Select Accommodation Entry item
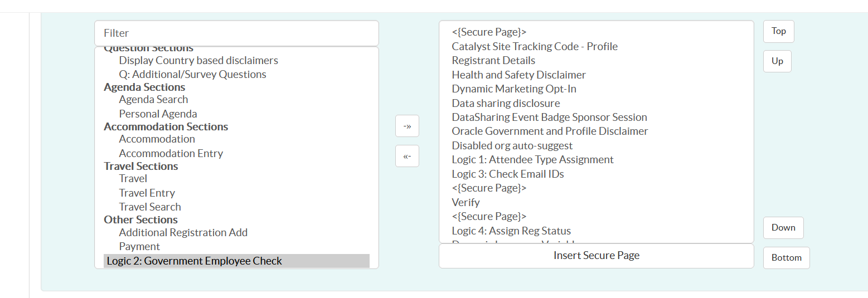 (171, 153)
